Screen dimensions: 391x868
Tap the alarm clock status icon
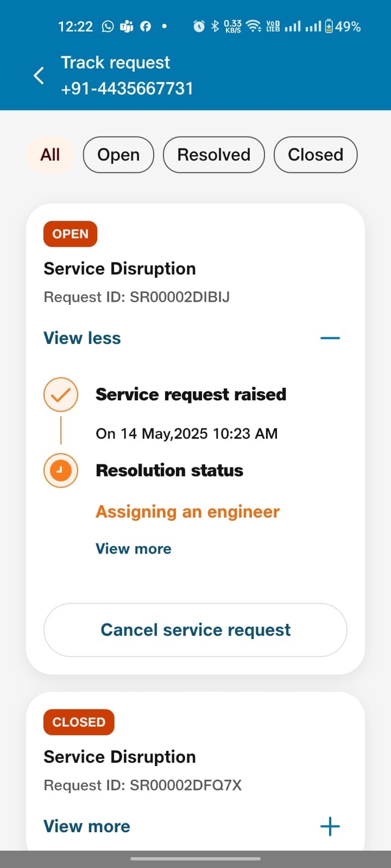coord(199,26)
